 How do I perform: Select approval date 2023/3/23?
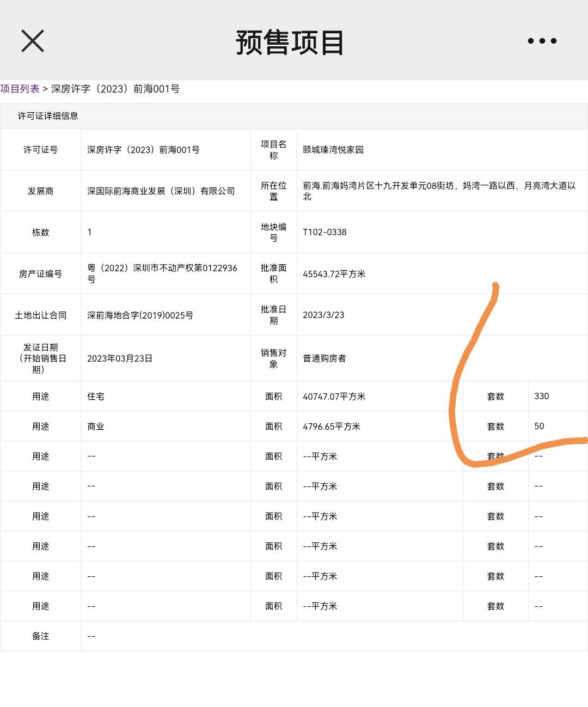coord(323,315)
